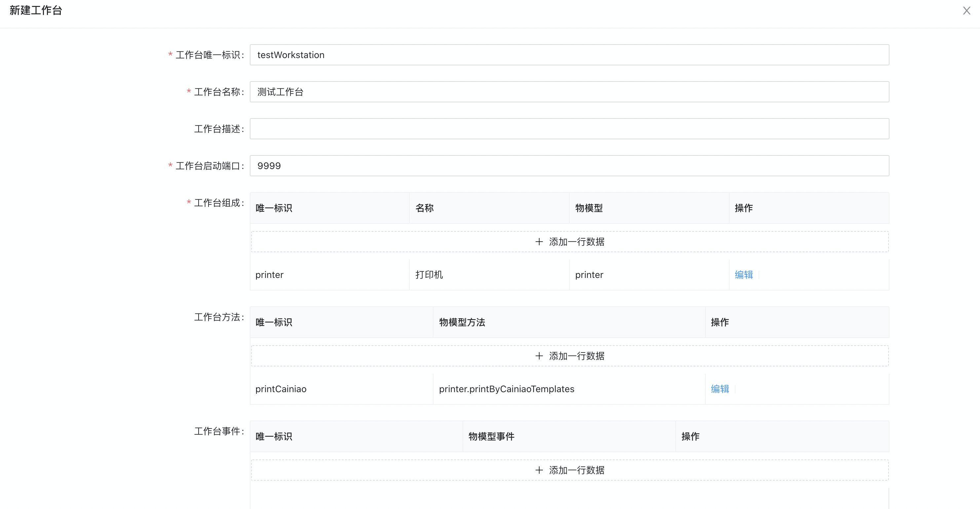Click the 新建工作台 dialog title
Image resolution: width=980 pixels, height=509 pixels.
pyautogui.click(x=36, y=11)
